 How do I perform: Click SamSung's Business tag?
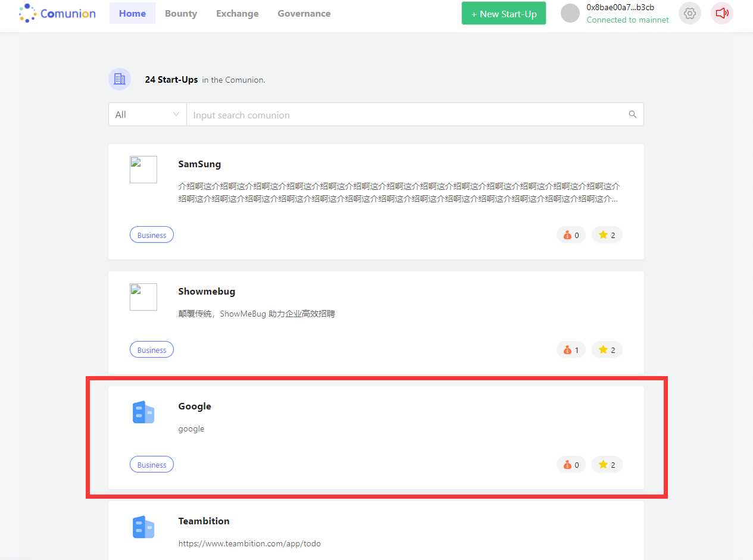[x=152, y=235]
